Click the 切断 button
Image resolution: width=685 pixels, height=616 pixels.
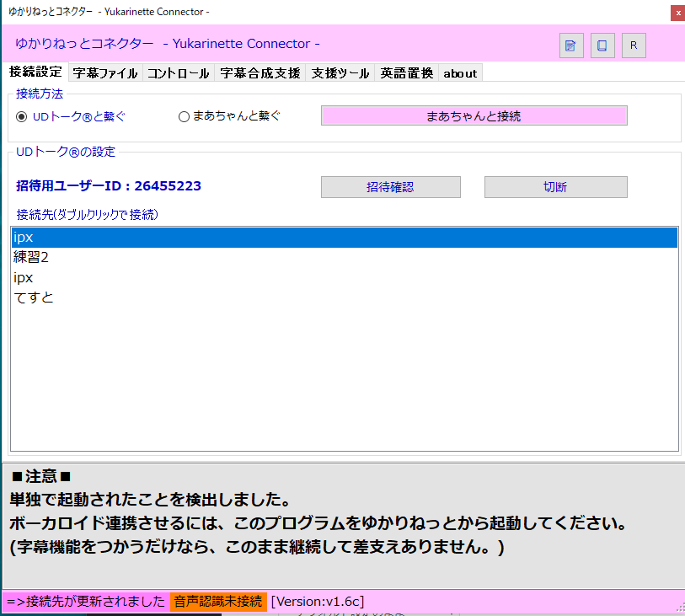tap(556, 187)
